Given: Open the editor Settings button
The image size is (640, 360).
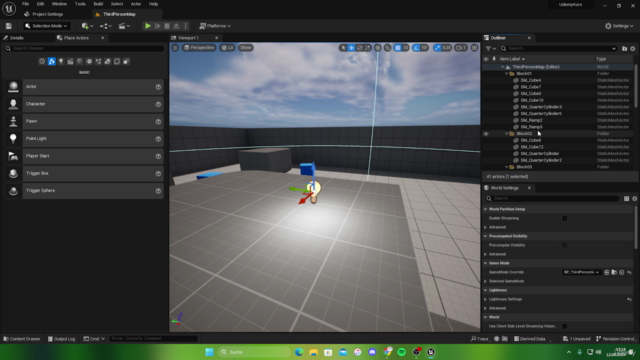Looking at the screenshot, I should 619,26.
